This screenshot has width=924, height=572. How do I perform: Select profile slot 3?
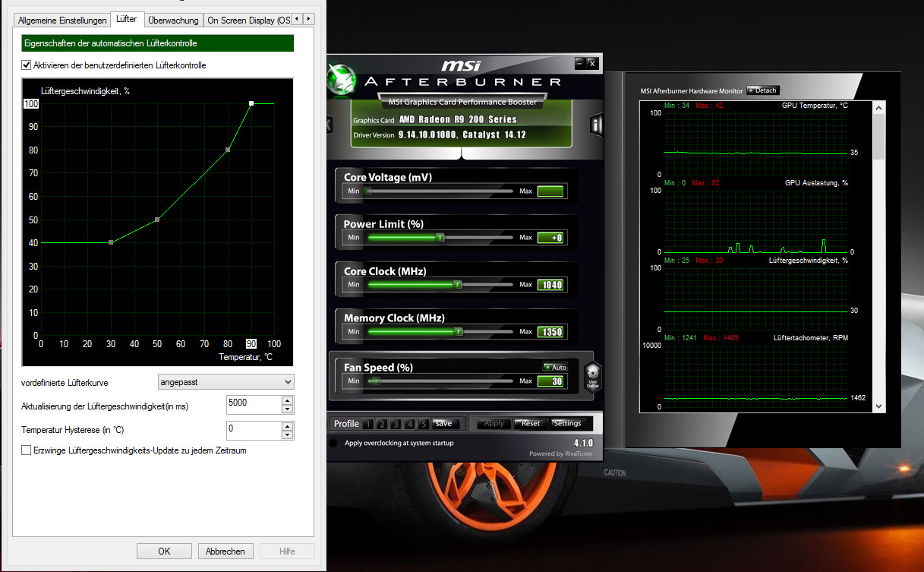click(x=396, y=424)
